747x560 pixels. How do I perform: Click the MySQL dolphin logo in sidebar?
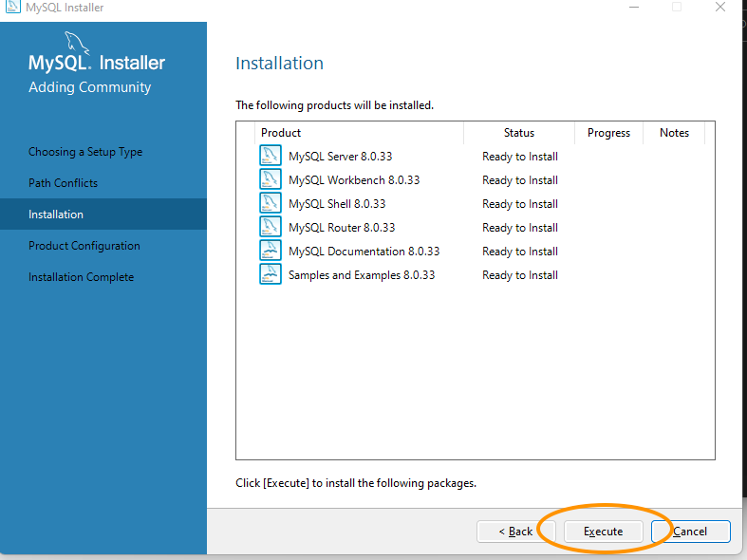[77, 43]
